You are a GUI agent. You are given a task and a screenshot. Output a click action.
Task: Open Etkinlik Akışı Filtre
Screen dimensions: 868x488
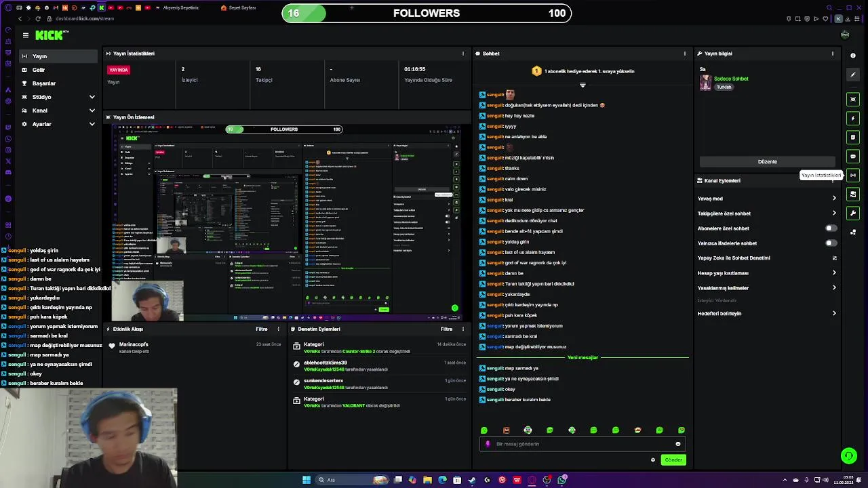(x=262, y=329)
